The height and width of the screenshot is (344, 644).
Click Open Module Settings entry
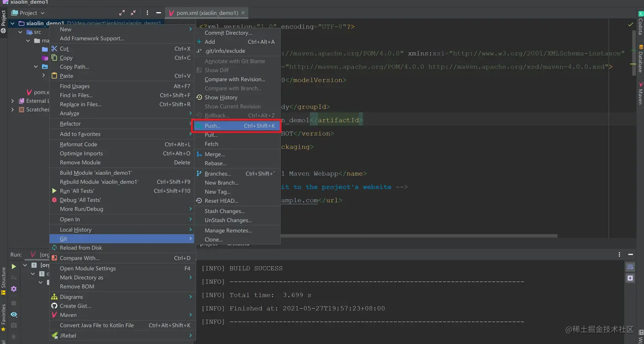[122, 268]
